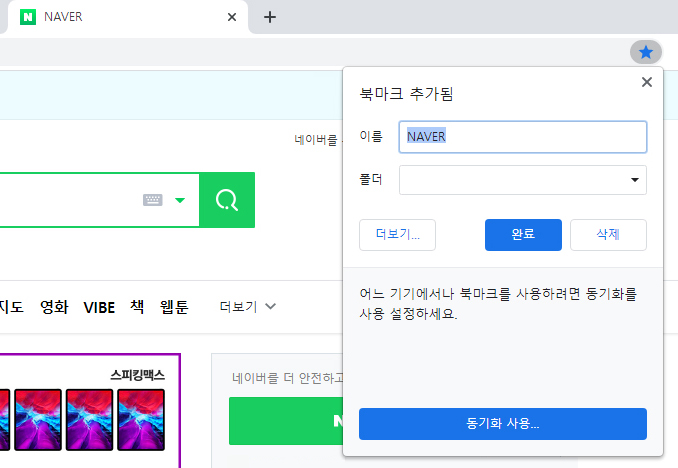Click the rightmost tablet image in the ad
Viewport: 678px width, 468px height.
[x=141, y=420]
